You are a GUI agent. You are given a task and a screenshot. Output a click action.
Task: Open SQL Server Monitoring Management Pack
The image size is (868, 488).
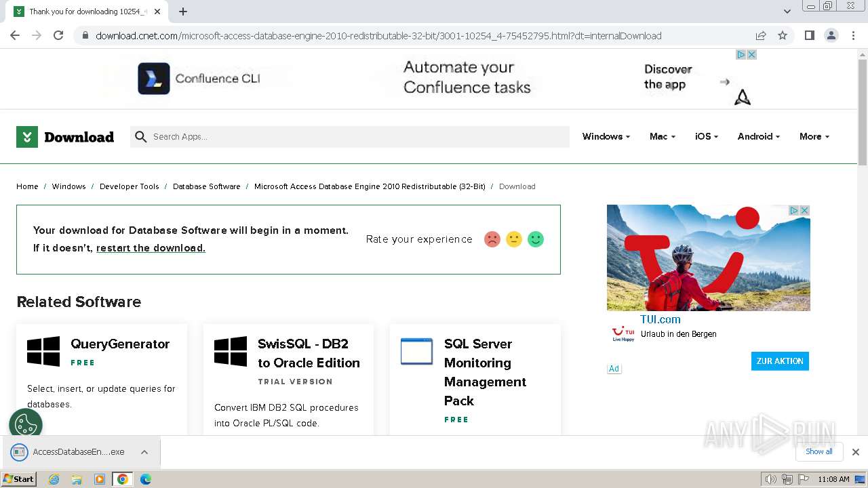pos(485,372)
